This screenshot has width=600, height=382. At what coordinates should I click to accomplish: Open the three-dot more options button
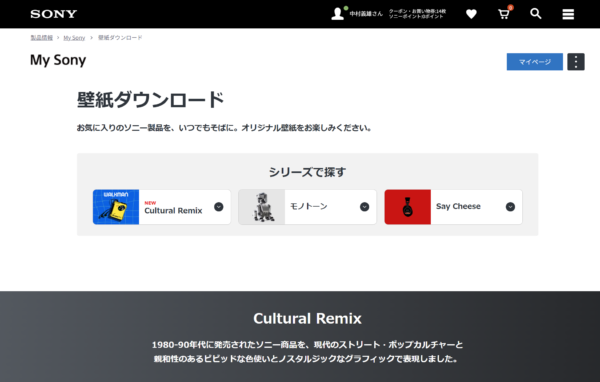pyautogui.click(x=576, y=62)
